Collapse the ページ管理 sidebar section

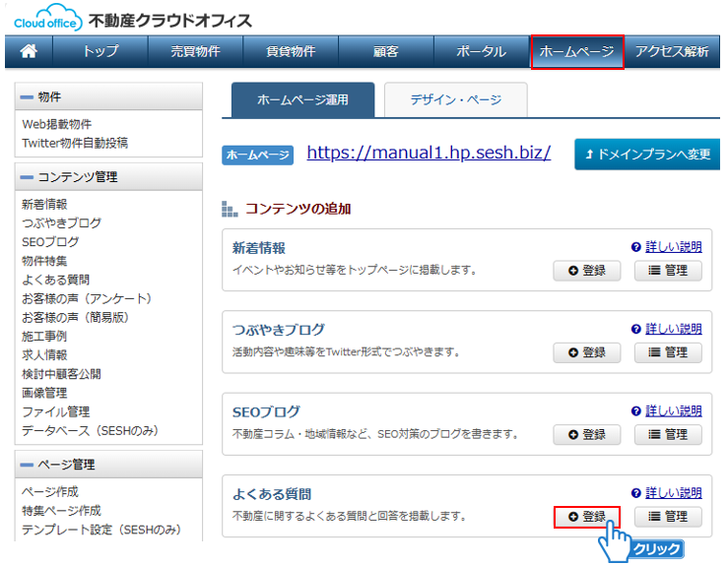pos(28,465)
